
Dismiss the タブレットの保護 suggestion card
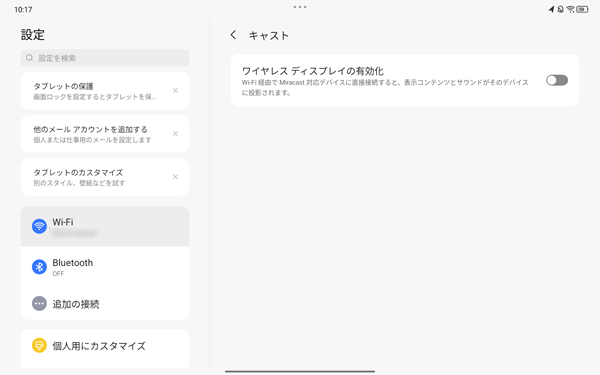coord(175,91)
